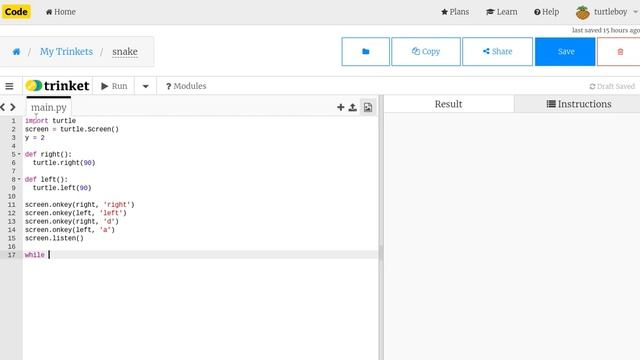Image resolution: width=640 pixels, height=360 pixels.
Task: Click the snake trinket name
Action: coord(125,51)
